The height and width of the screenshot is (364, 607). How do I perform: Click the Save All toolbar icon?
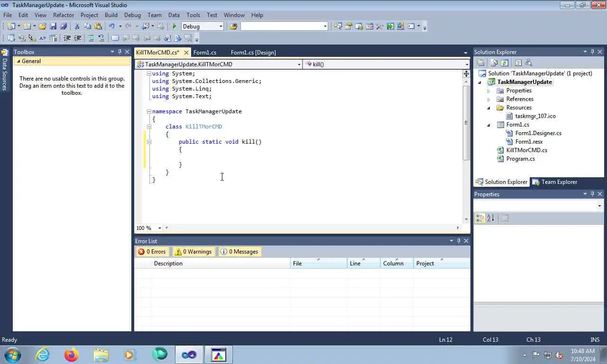64,26
